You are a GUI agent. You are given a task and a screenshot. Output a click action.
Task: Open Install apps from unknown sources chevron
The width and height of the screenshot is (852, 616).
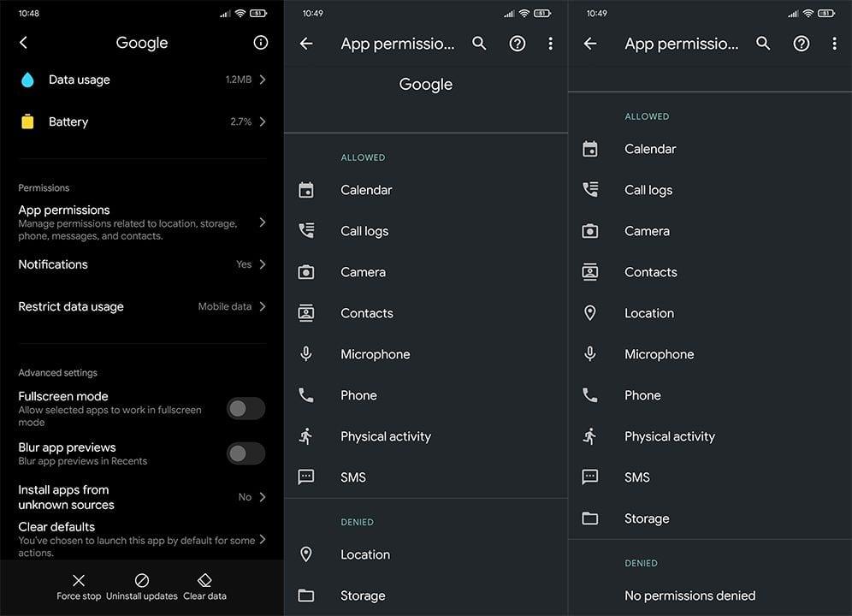pyautogui.click(x=263, y=497)
